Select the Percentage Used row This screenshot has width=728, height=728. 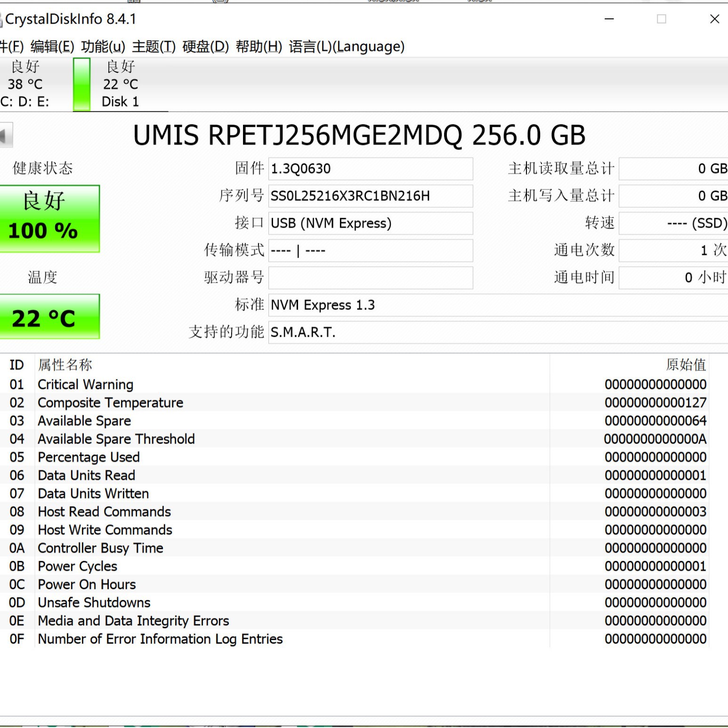click(354, 457)
